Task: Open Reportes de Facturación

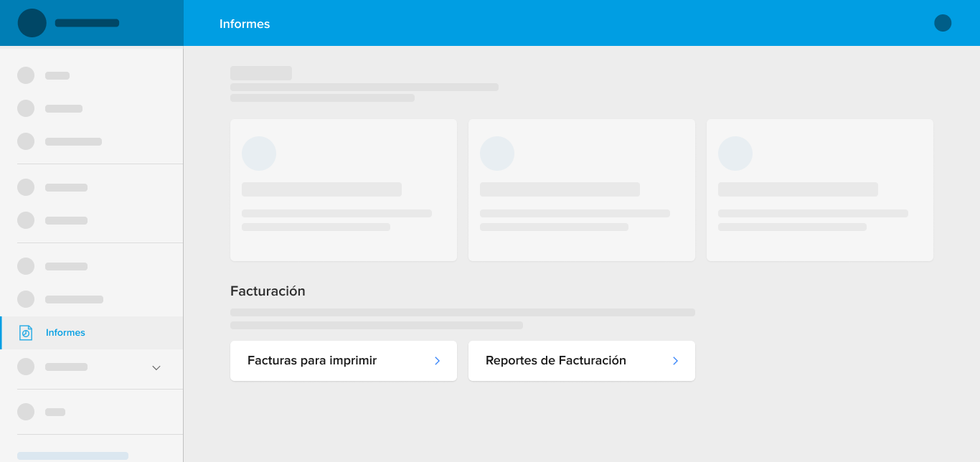Action: [x=582, y=361]
